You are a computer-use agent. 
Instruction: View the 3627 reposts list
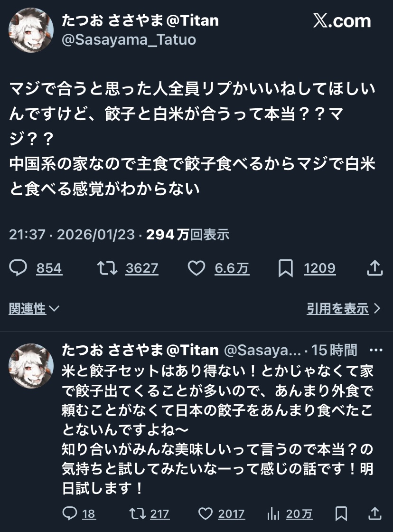click(142, 269)
